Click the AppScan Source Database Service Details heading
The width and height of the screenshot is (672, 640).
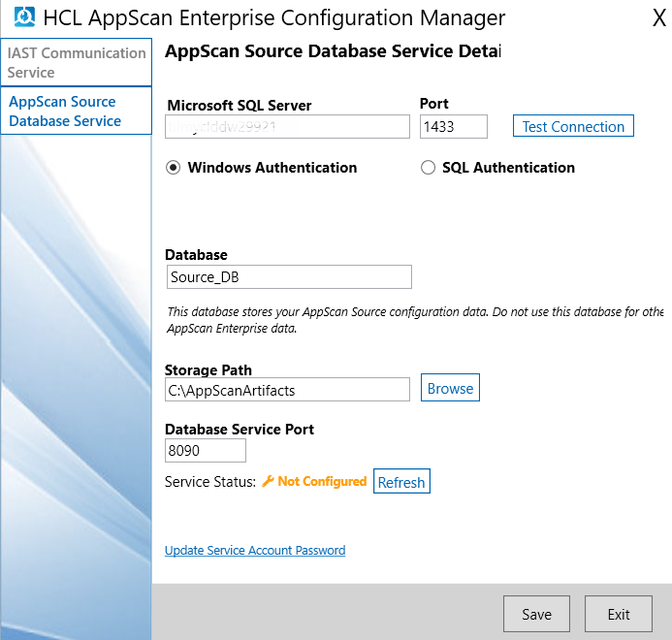coord(333,51)
